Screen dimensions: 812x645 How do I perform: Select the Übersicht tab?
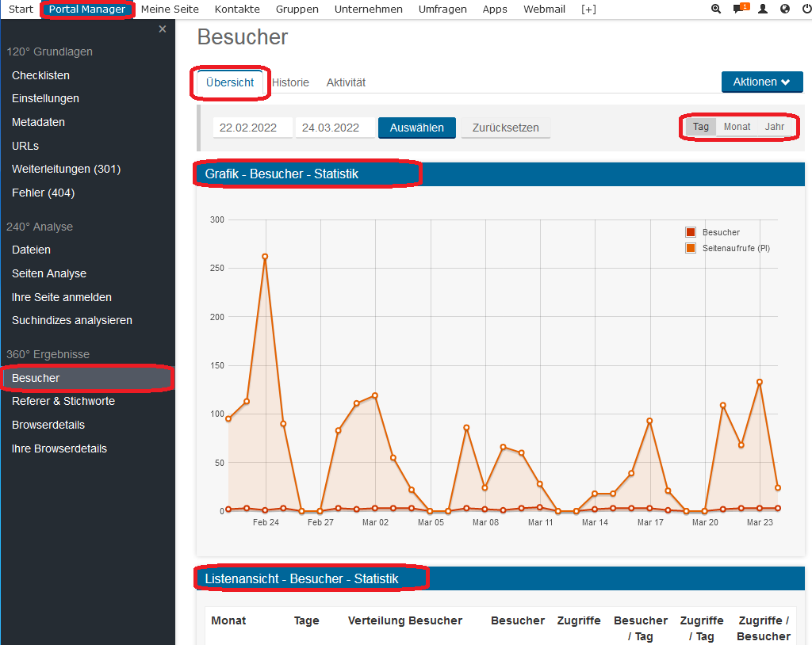click(x=230, y=82)
